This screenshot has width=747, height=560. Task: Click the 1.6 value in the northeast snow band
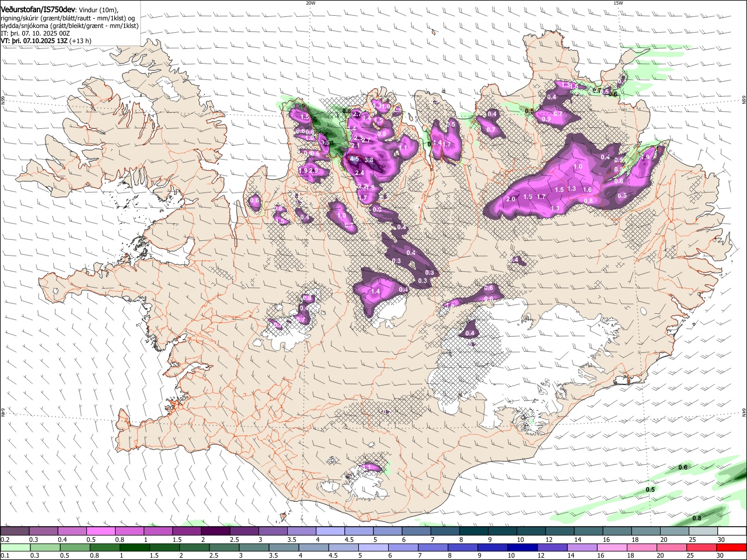pos(588,190)
